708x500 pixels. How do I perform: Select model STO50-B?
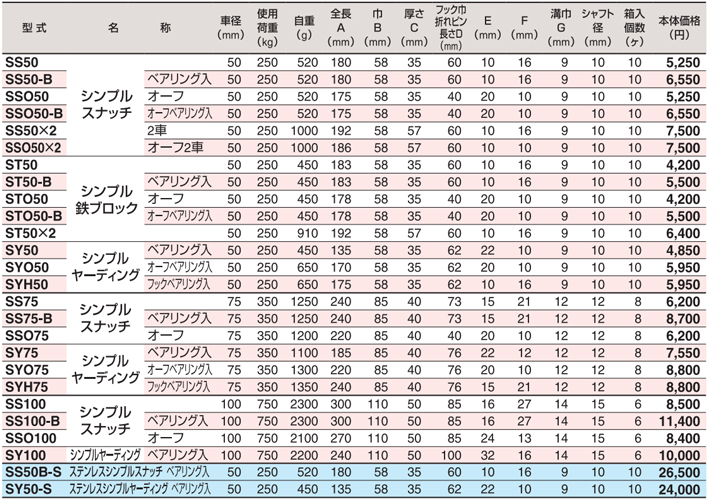click(x=33, y=217)
